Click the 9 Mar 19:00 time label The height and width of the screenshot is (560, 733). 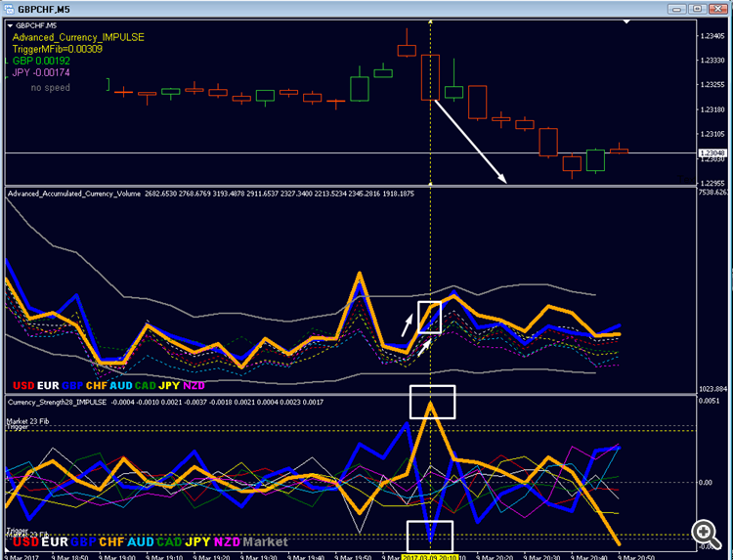click(x=117, y=557)
